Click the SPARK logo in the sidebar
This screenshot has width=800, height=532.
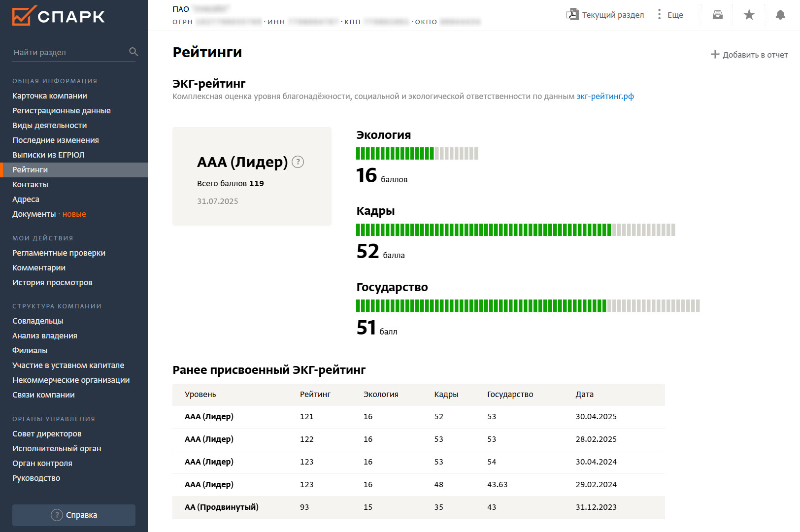[58, 16]
